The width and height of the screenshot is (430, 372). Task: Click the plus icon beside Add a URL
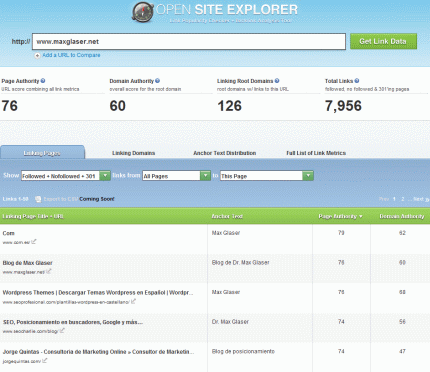point(37,56)
